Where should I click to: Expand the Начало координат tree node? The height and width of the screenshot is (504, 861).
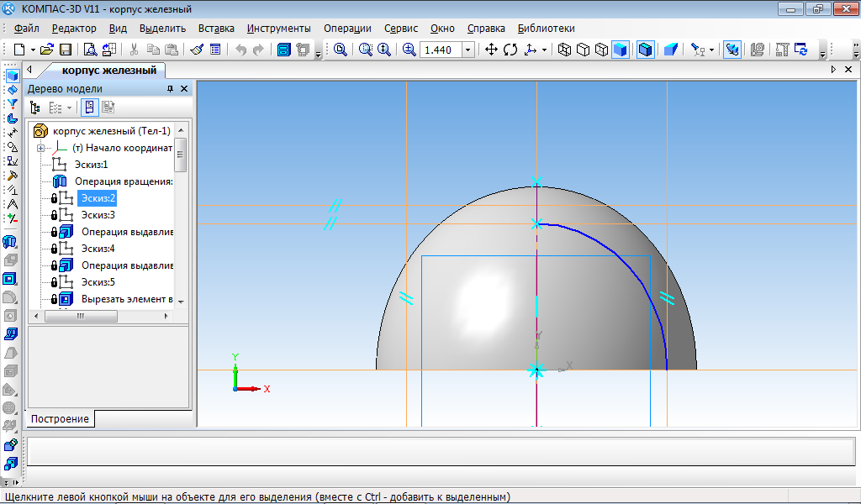click(x=40, y=148)
